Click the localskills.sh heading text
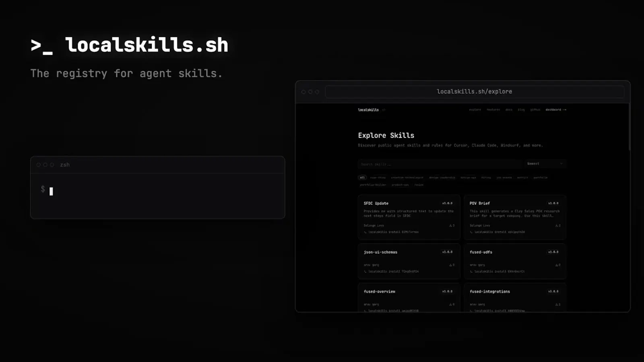644x362 pixels. click(147, 45)
